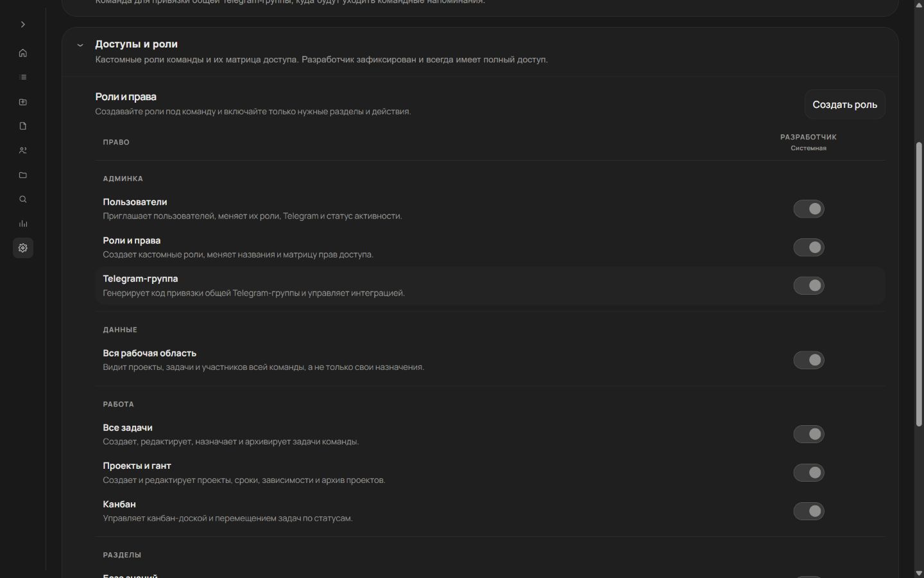Click the «Доступы и роли» section title
This screenshot has width=924, height=578.
(136, 44)
